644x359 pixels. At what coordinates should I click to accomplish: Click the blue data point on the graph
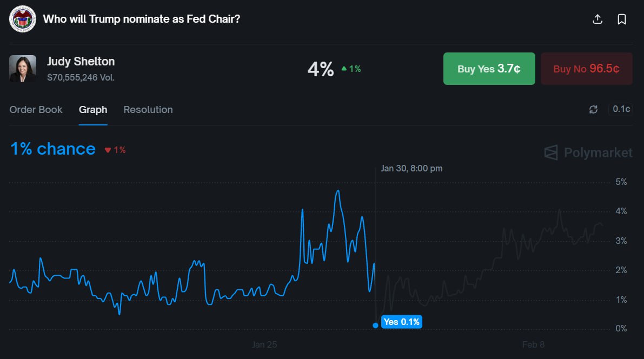pyautogui.click(x=375, y=325)
